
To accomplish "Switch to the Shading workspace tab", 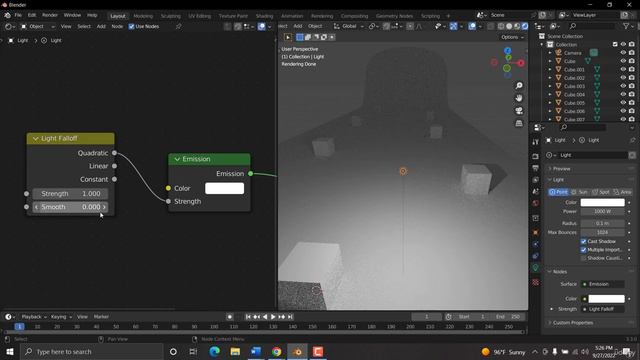I will click(264, 16).
